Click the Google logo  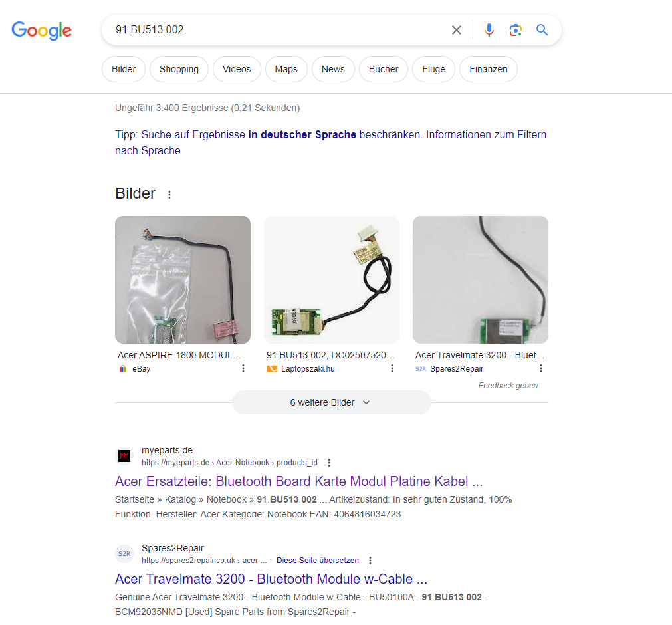tap(42, 30)
